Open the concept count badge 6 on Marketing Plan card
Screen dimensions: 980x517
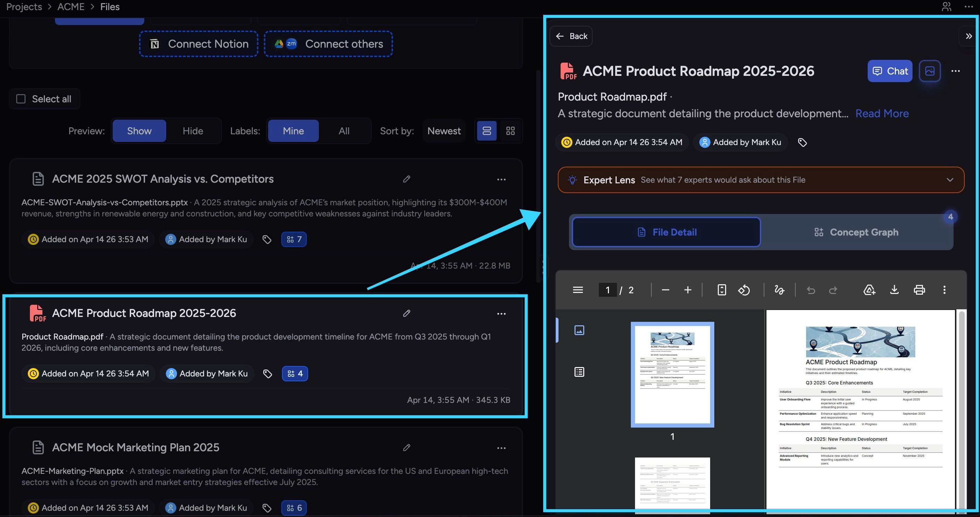click(294, 508)
